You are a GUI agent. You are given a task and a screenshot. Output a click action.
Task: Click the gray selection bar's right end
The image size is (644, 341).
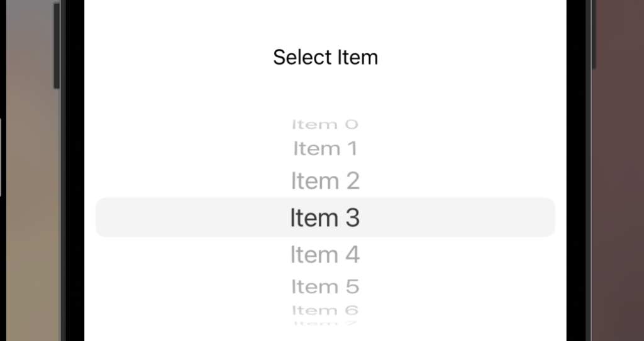pos(544,217)
